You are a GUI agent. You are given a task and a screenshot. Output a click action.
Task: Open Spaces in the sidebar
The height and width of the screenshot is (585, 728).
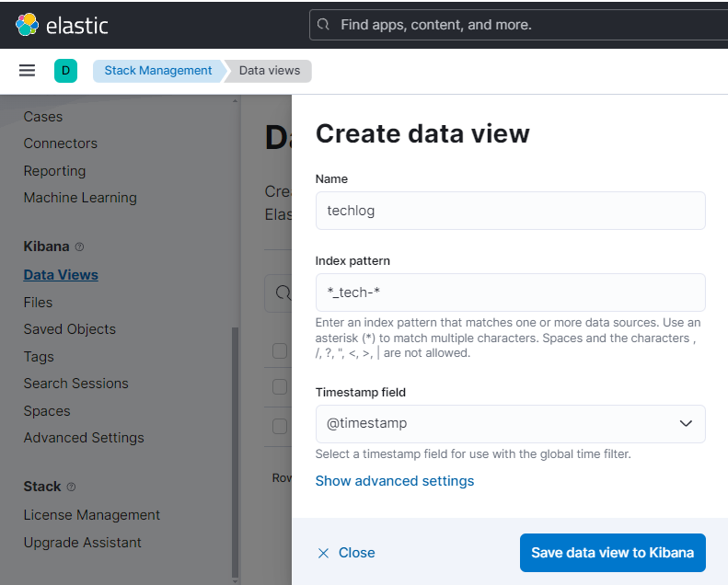(x=47, y=411)
